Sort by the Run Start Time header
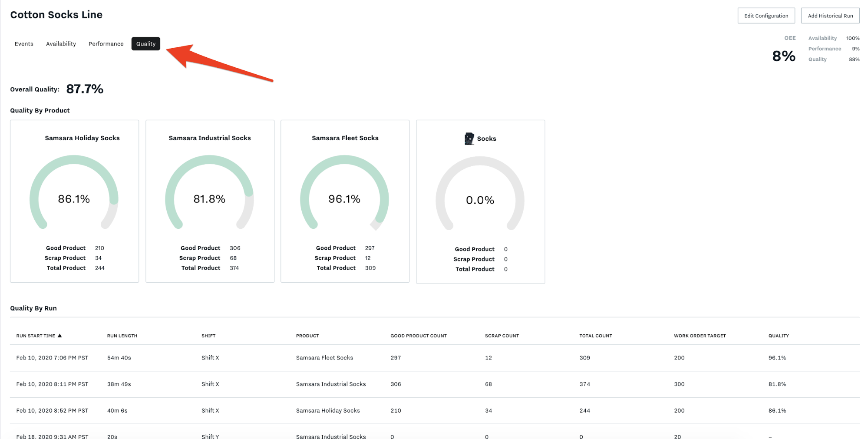This screenshot has width=868, height=439. point(36,336)
